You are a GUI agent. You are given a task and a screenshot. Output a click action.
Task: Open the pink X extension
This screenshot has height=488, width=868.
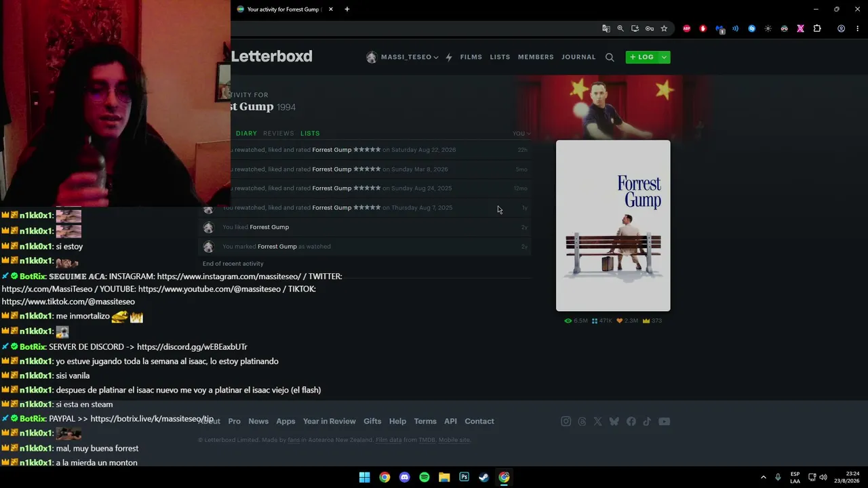(801, 28)
